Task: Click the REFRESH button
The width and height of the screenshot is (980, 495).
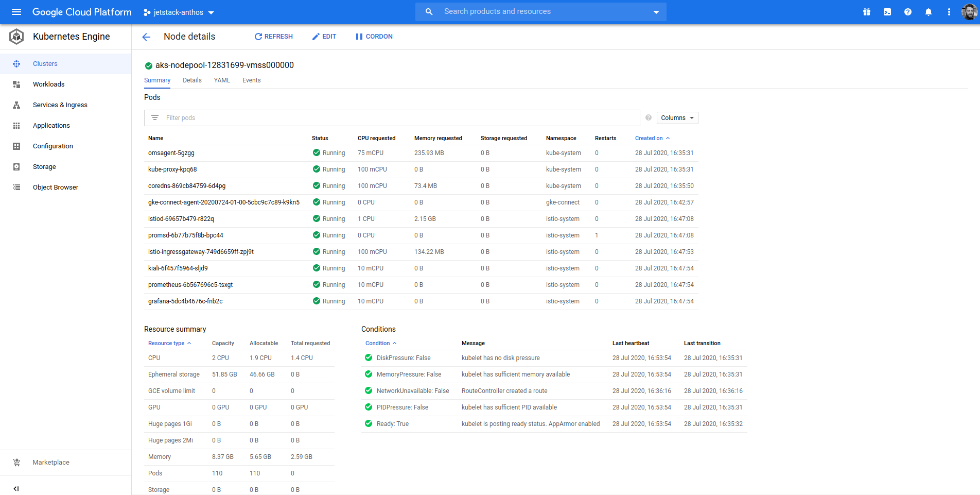Action: tap(273, 37)
